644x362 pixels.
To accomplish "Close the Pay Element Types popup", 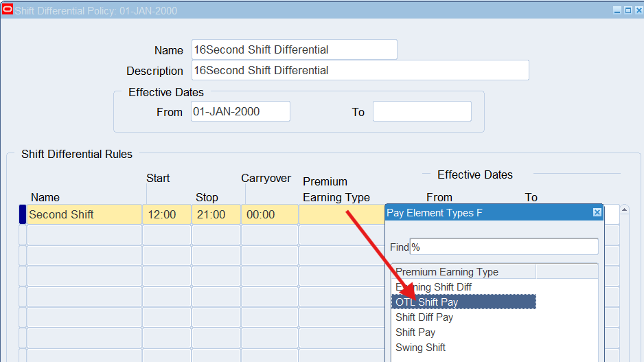I will pyautogui.click(x=597, y=213).
